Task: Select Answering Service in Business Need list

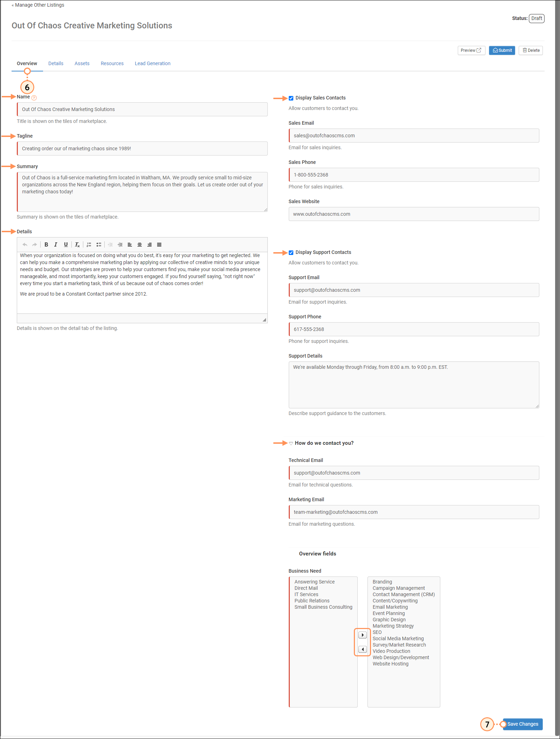Action: (314, 582)
